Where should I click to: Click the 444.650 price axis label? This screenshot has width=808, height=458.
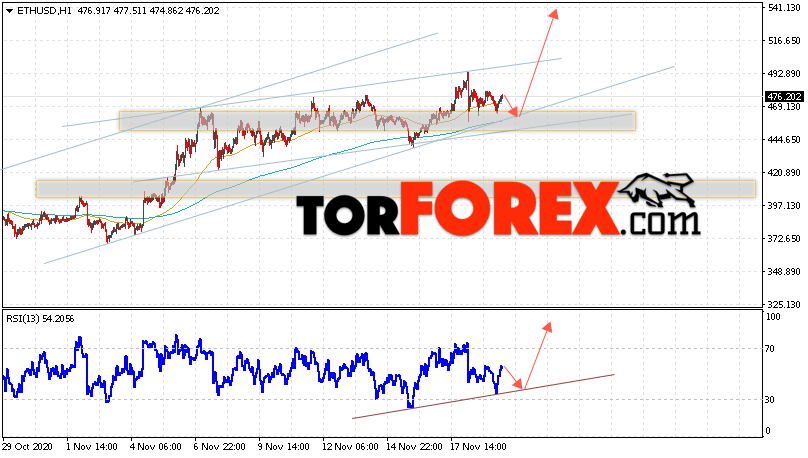784,140
